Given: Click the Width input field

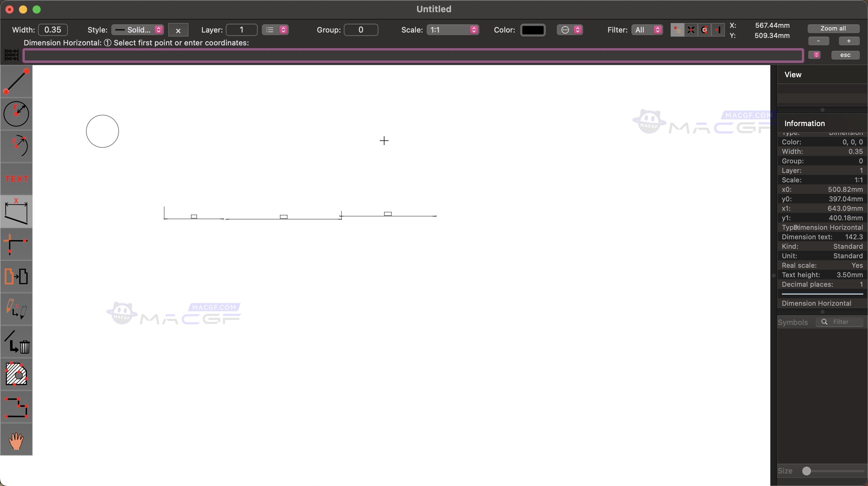Looking at the screenshot, I should [53, 30].
